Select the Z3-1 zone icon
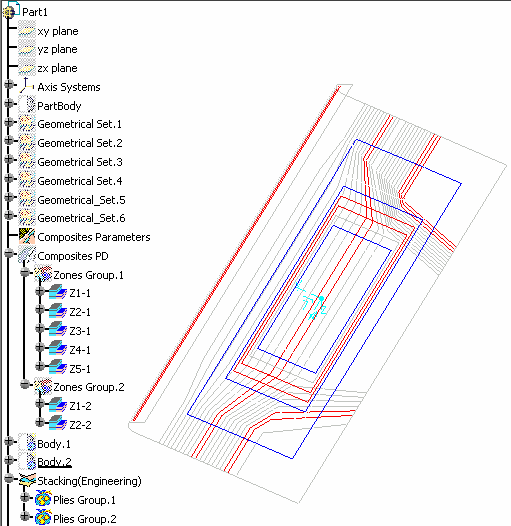Screen dimensions: 511x526 click(x=58, y=330)
